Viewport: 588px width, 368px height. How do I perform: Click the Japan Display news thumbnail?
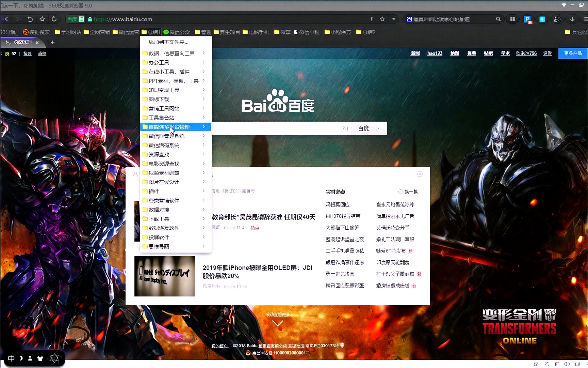coord(165,276)
